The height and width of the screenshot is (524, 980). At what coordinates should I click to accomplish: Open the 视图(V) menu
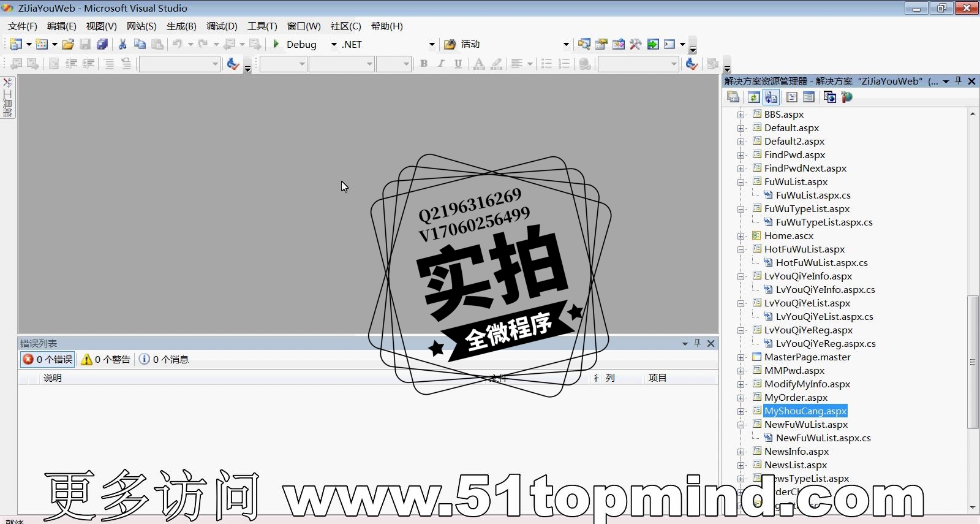tap(101, 26)
